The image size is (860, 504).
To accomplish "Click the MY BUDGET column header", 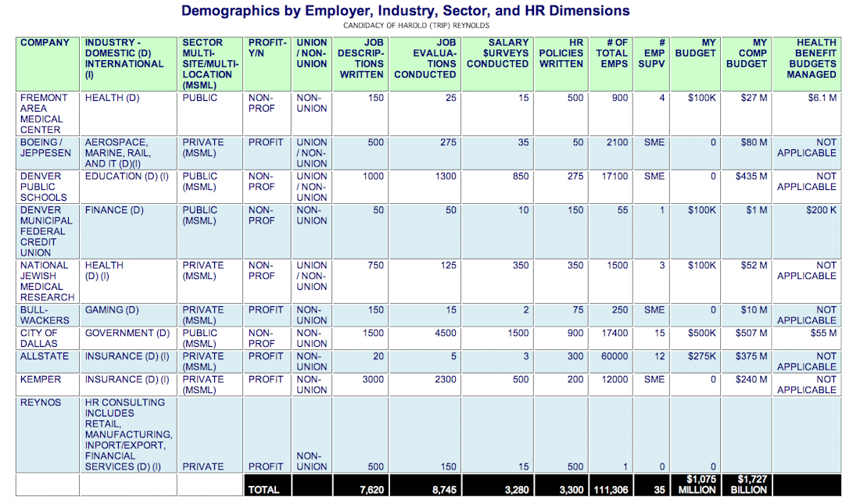I will 696,64.
